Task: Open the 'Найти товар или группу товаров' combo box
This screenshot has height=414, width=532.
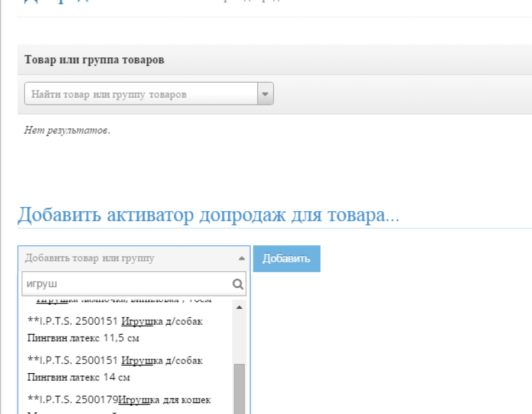Action: (x=148, y=93)
